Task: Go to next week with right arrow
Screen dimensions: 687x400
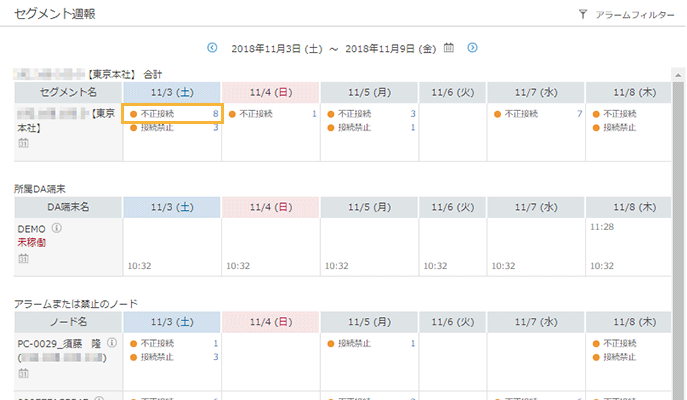Action: click(x=472, y=48)
